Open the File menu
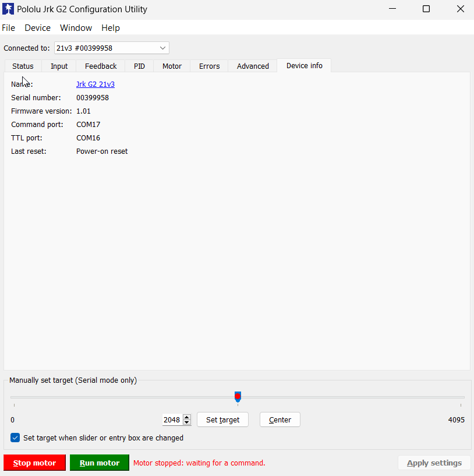This screenshot has width=474, height=476. [x=8, y=28]
